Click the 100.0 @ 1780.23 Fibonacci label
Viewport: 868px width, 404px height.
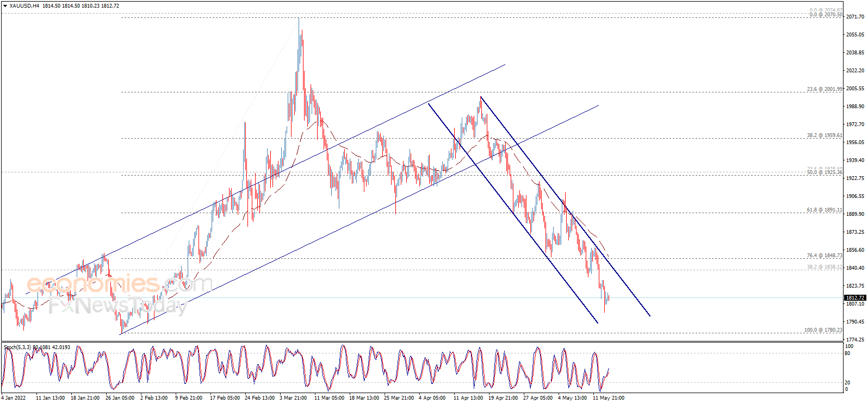[x=823, y=330]
